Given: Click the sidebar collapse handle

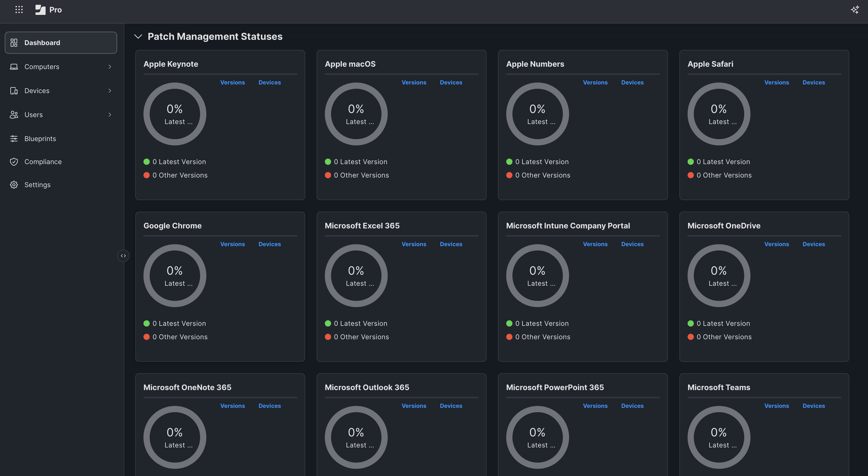Looking at the screenshot, I should coord(123,256).
